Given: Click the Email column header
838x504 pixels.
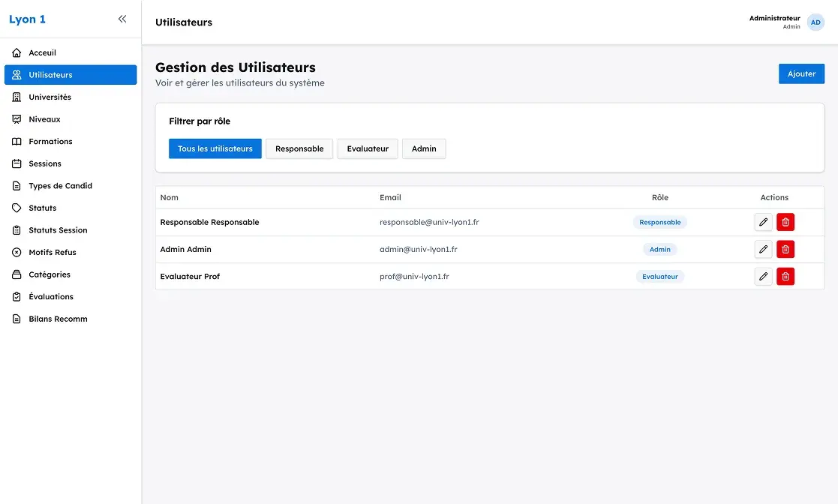Looking at the screenshot, I should [x=390, y=197].
